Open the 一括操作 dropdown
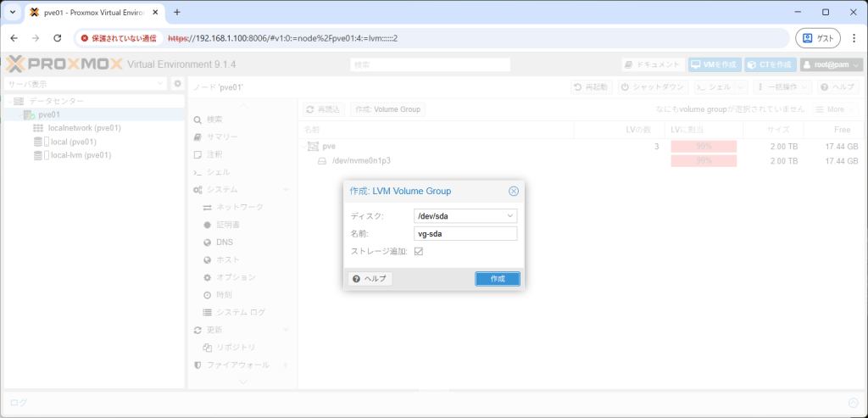868x418 pixels. (x=782, y=87)
